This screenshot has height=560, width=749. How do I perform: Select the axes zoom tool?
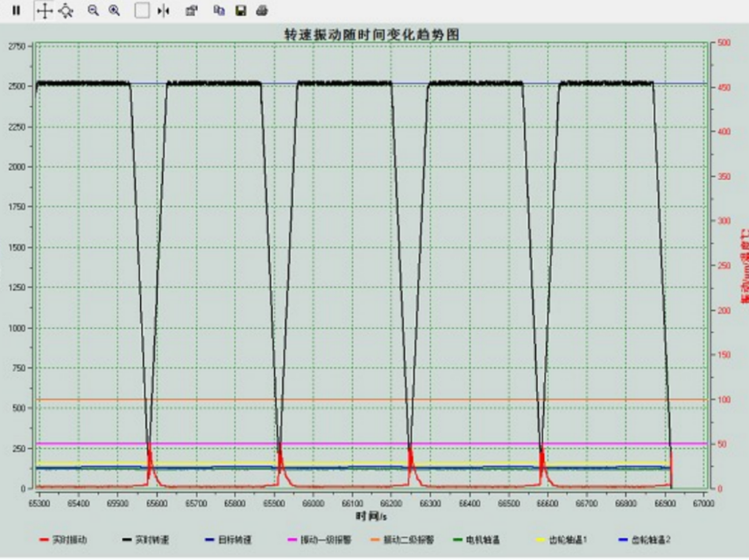tap(65, 11)
